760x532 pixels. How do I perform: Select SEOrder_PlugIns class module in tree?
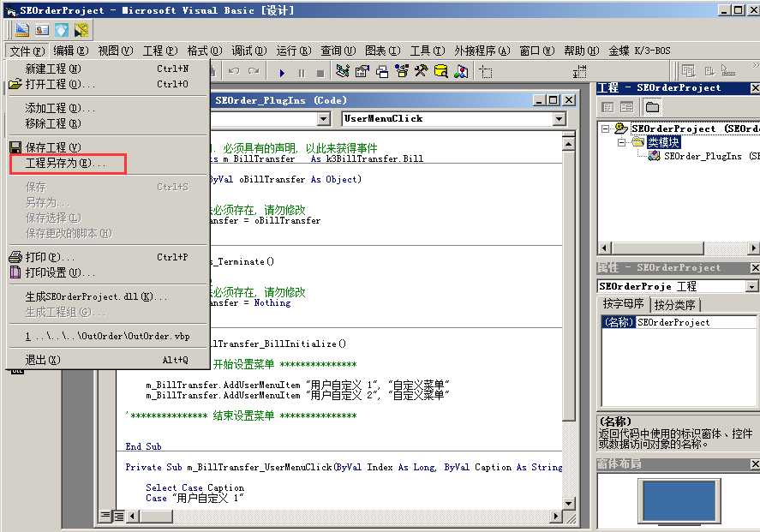coord(703,156)
